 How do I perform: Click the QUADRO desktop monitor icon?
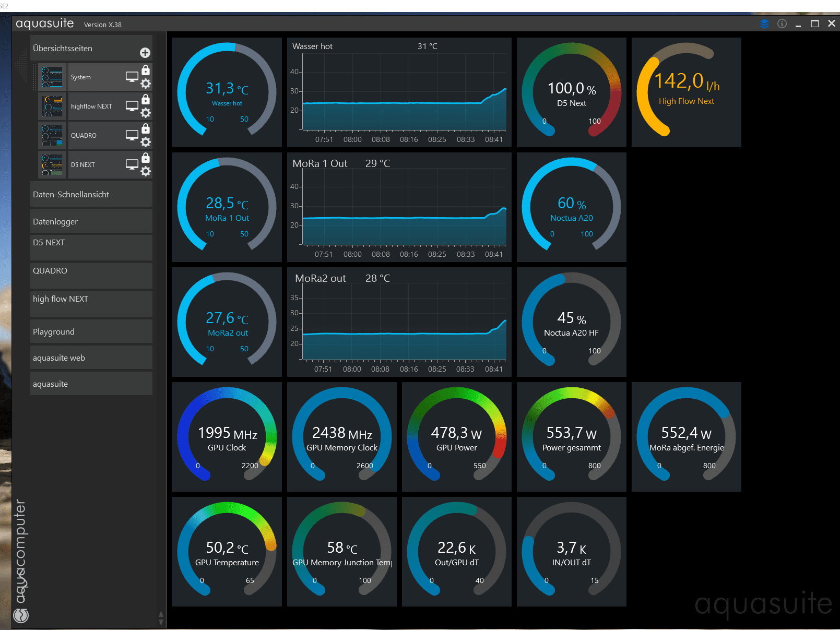click(132, 135)
